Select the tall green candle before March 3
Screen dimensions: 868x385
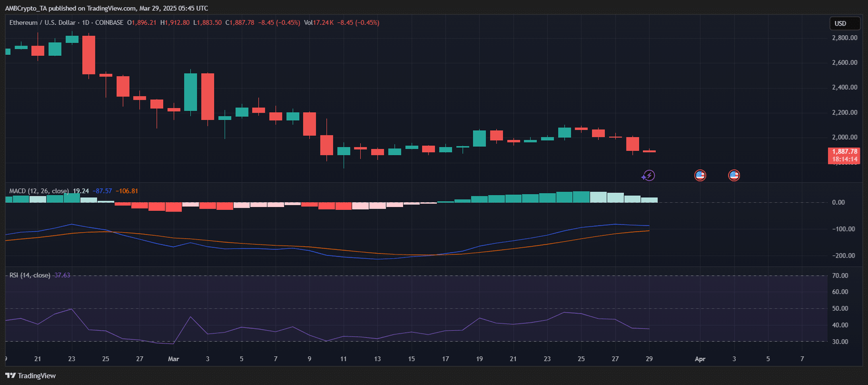190,92
